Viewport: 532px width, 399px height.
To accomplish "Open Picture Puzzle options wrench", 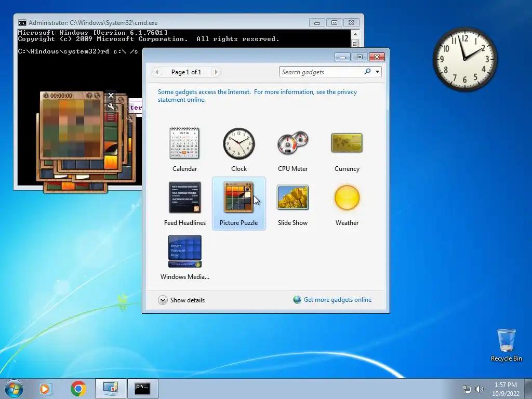I will 111,107.
